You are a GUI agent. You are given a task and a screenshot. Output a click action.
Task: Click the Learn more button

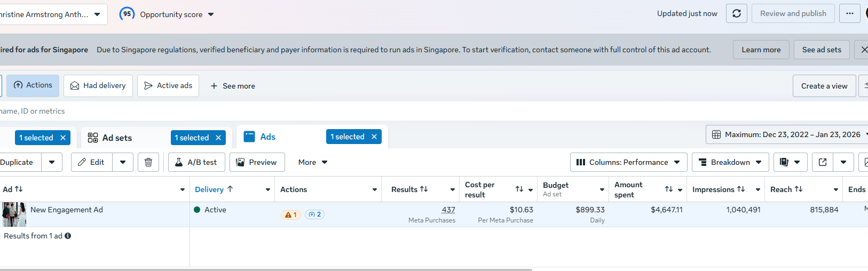[761, 50]
